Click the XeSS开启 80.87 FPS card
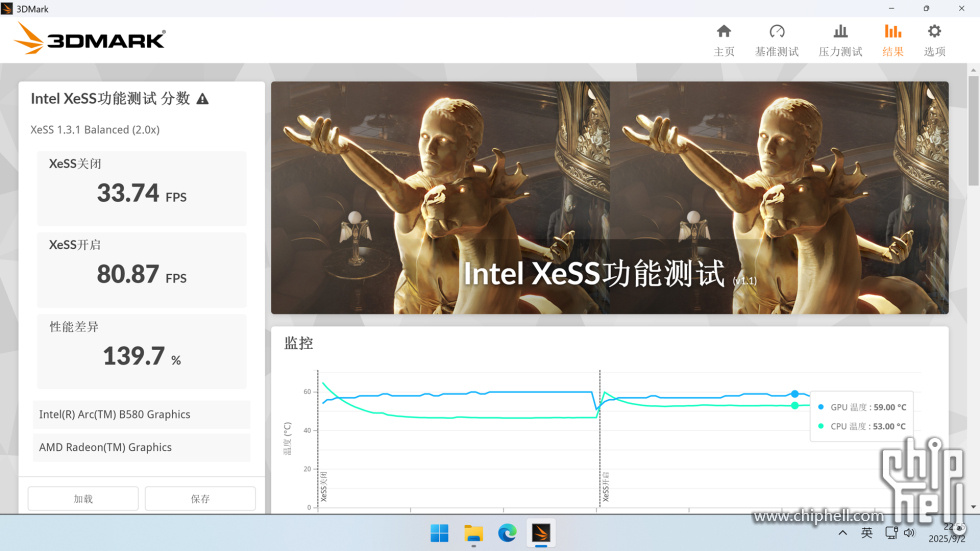Viewport: 980px width, 551px height. (141, 269)
